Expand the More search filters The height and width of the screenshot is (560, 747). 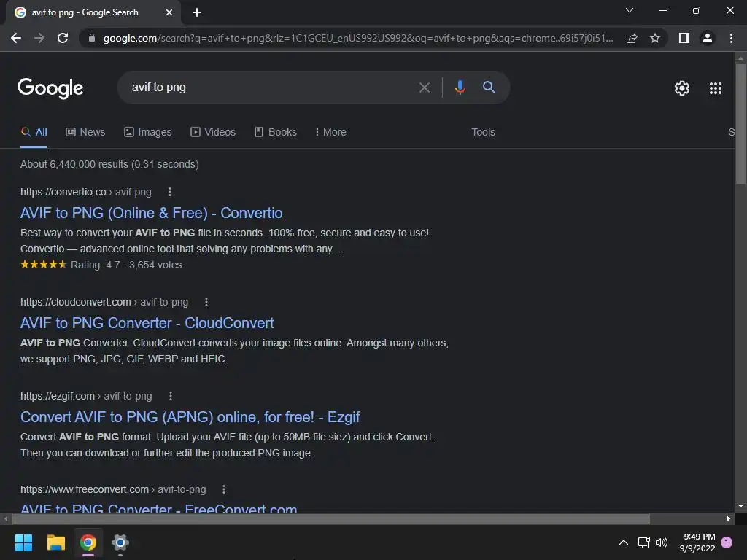(330, 133)
